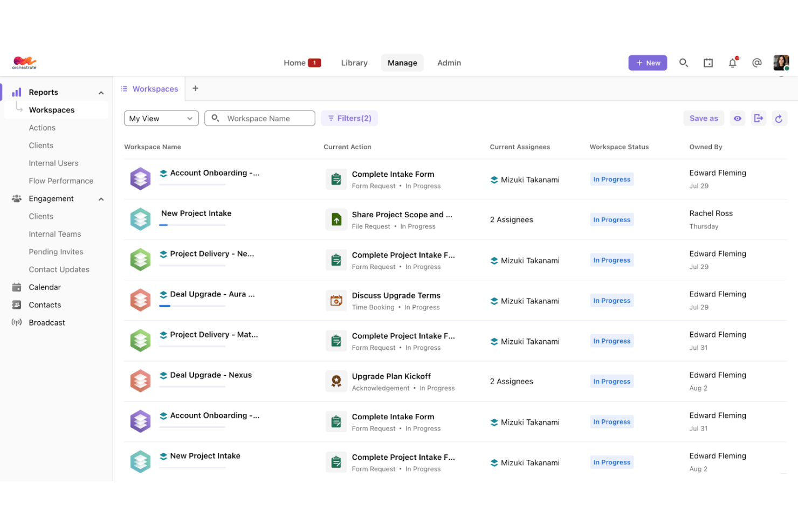Click the Deal Upgrade - Aura progress bar
This screenshot has width=798, height=532.
192,306
